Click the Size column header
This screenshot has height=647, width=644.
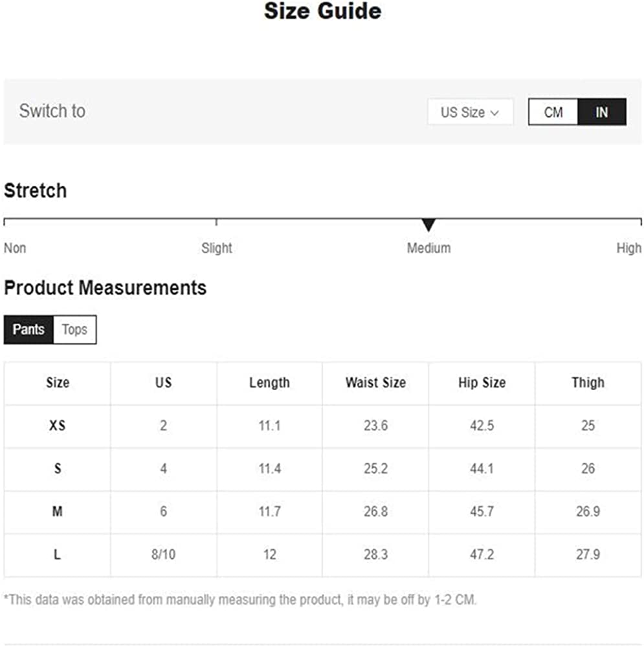(57, 383)
